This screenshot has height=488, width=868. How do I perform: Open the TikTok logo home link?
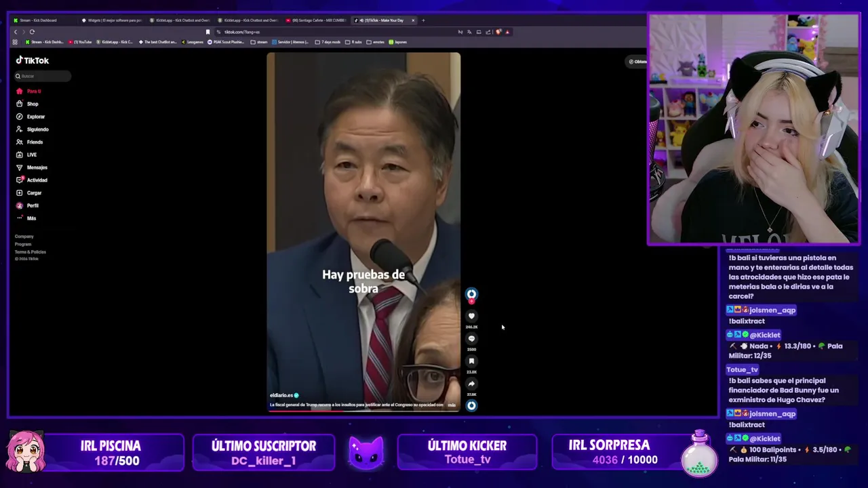(x=33, y=60)
